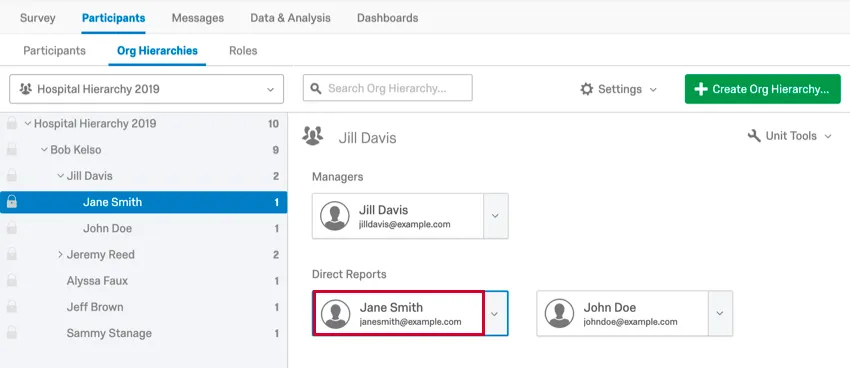Open the Messages tab

point(198,18)
